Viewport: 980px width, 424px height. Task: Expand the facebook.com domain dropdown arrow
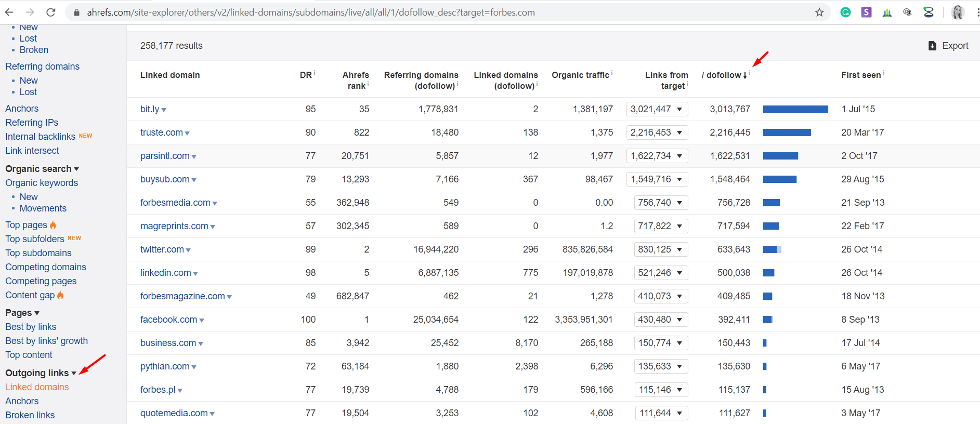[202, 321]
